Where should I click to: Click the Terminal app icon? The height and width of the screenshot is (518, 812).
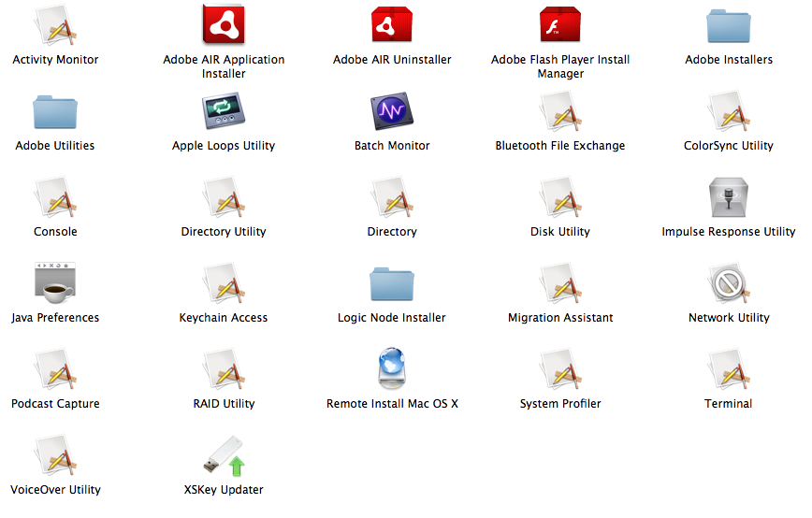pos(729,368)
